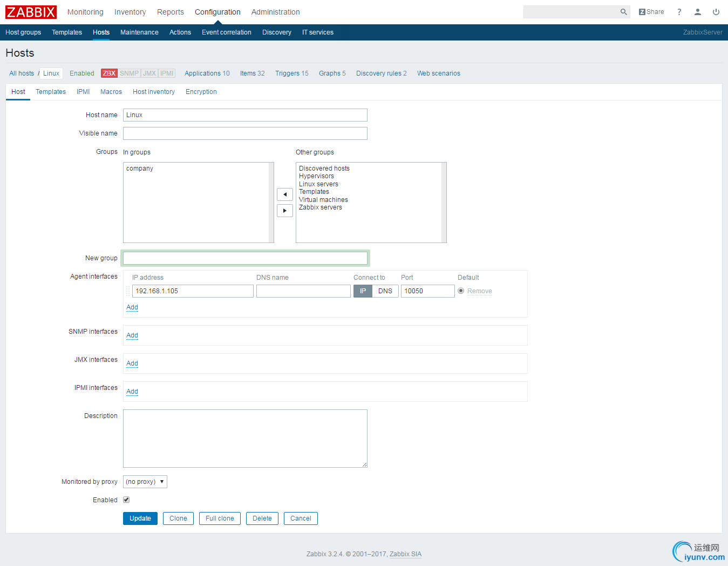Go to Actions submenu

click(x=180, y=32)
